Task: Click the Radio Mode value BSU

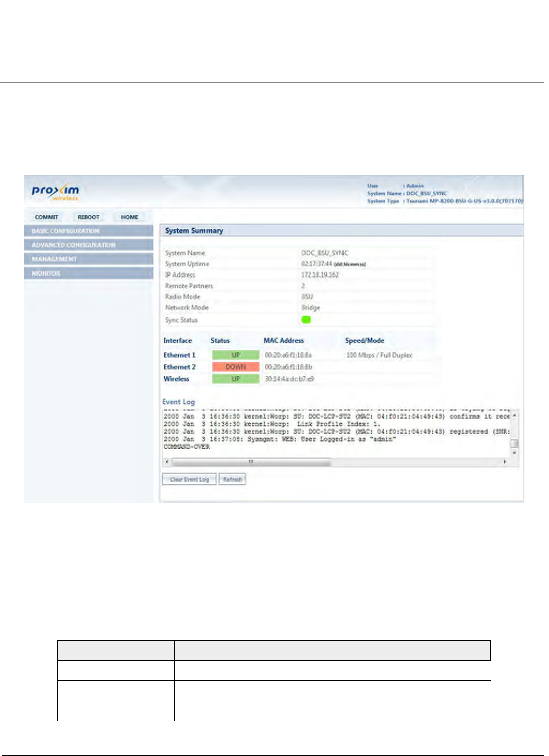Action: point(307,297)
